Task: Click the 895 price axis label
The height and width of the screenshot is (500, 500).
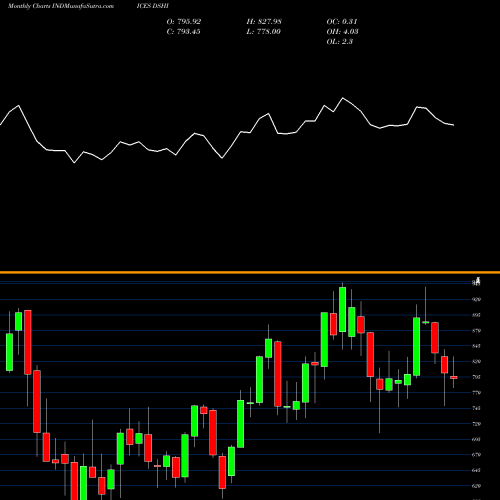Action: 476,315
